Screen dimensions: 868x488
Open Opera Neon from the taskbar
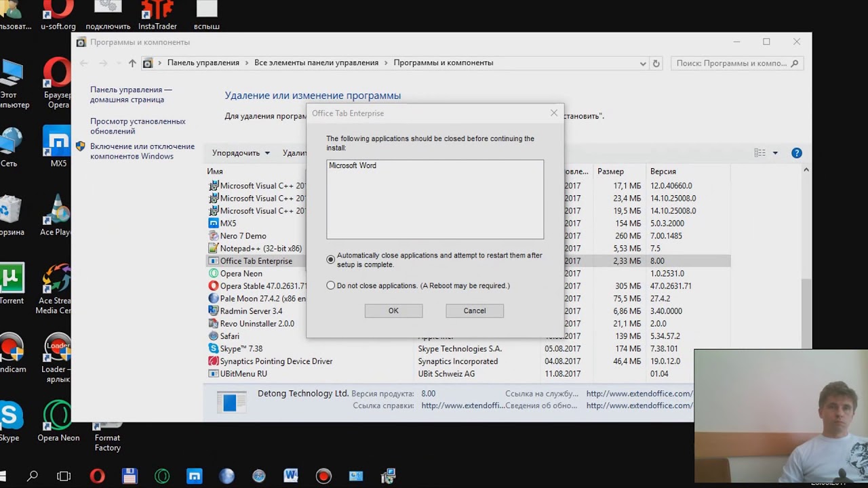[161, 476]
